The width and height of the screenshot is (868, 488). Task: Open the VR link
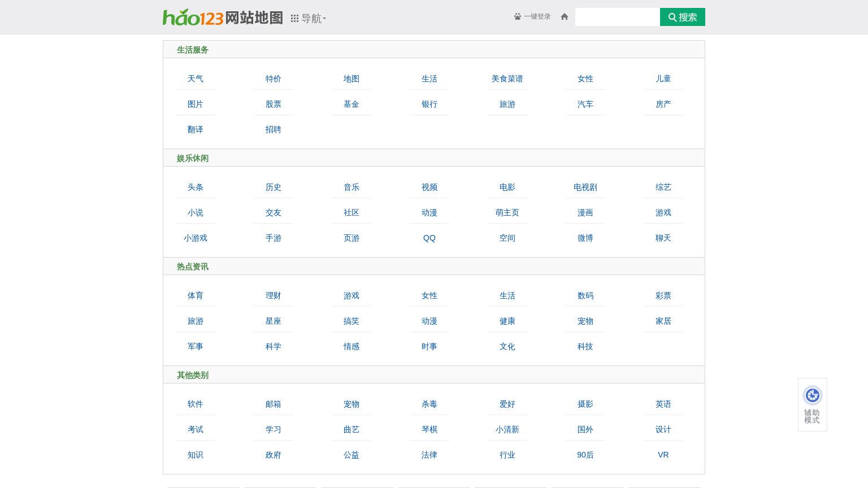[x=663, y=455]
